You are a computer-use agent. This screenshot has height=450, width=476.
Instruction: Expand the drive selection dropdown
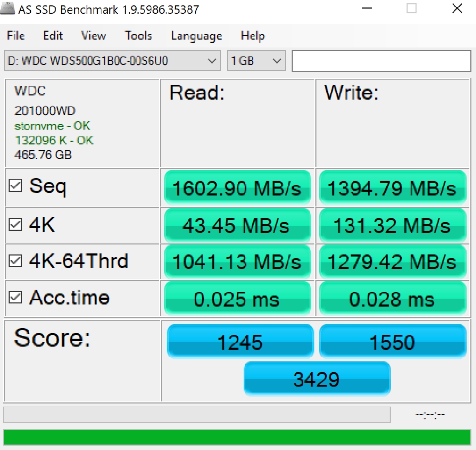tap(112, 61)
